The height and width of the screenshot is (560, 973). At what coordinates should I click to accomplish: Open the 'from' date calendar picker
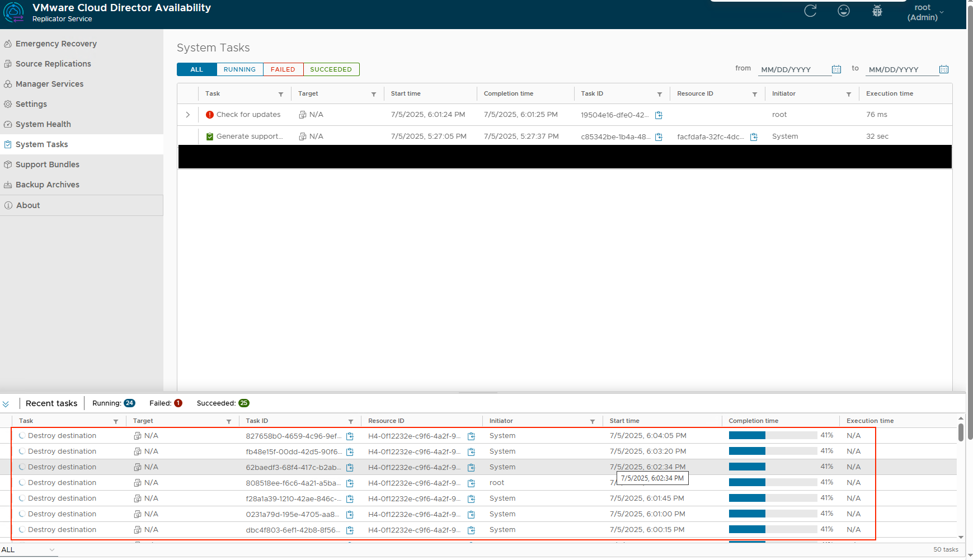click(x=836, y=69)
